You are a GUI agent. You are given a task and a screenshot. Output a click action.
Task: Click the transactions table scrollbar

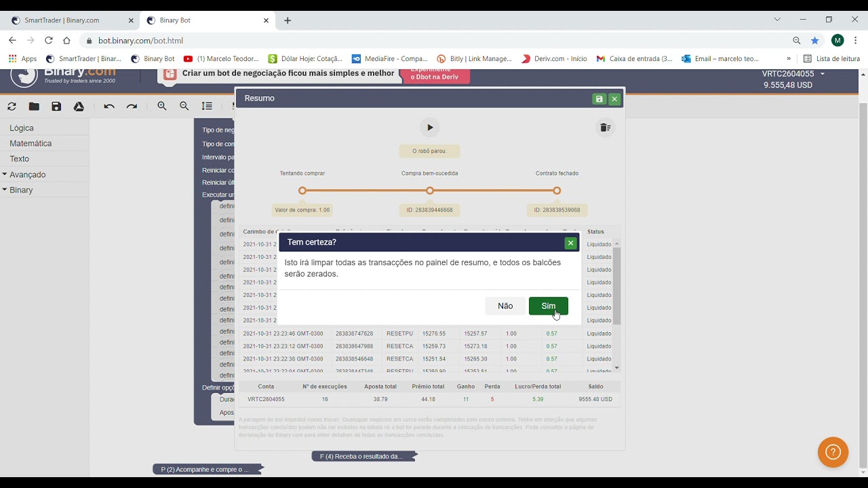coord(616,286)
